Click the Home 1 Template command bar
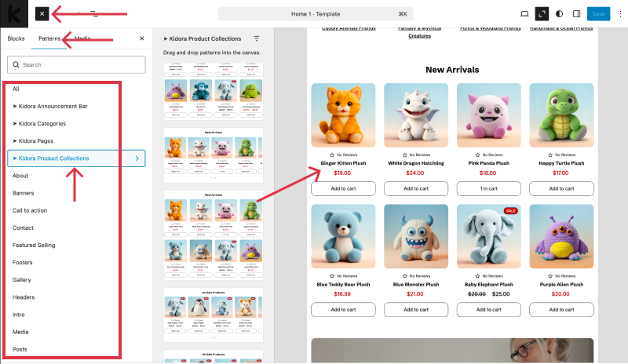The width and height of the screenshot is (628, 364). tap(316, 13)
